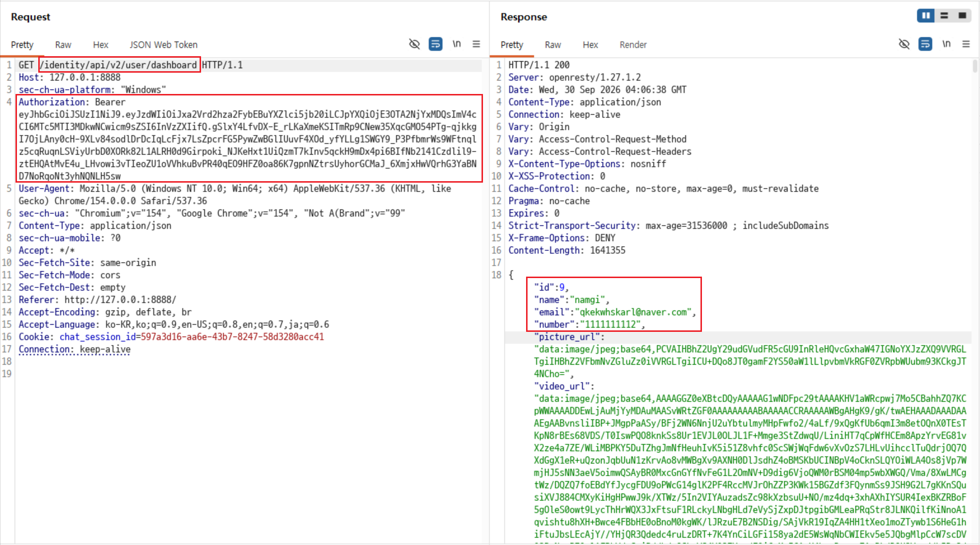Open the Render tab in the Response panel
The width and height of the screenshot is (980, 545).
pos(633,45)
